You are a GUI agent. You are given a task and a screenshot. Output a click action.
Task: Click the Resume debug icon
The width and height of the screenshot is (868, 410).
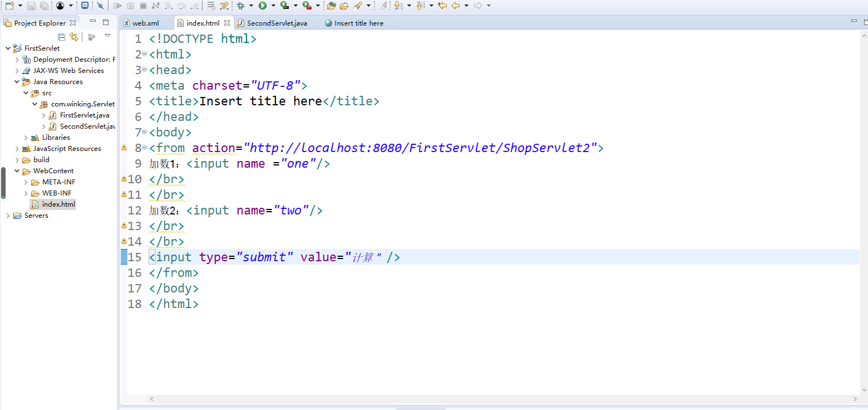(118, 6)
